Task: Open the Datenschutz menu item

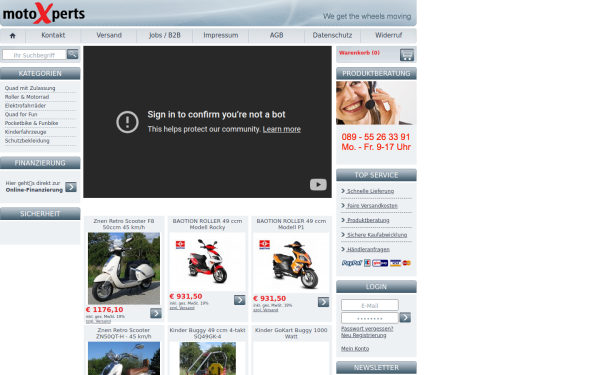Action: coord(332,35)
